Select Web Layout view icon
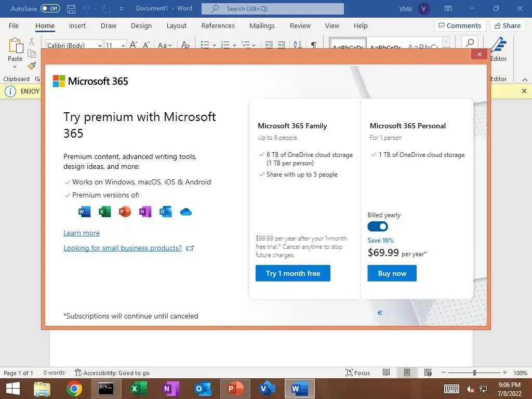The height and width of the screenshot is (399, 532). tap(428, 373)
